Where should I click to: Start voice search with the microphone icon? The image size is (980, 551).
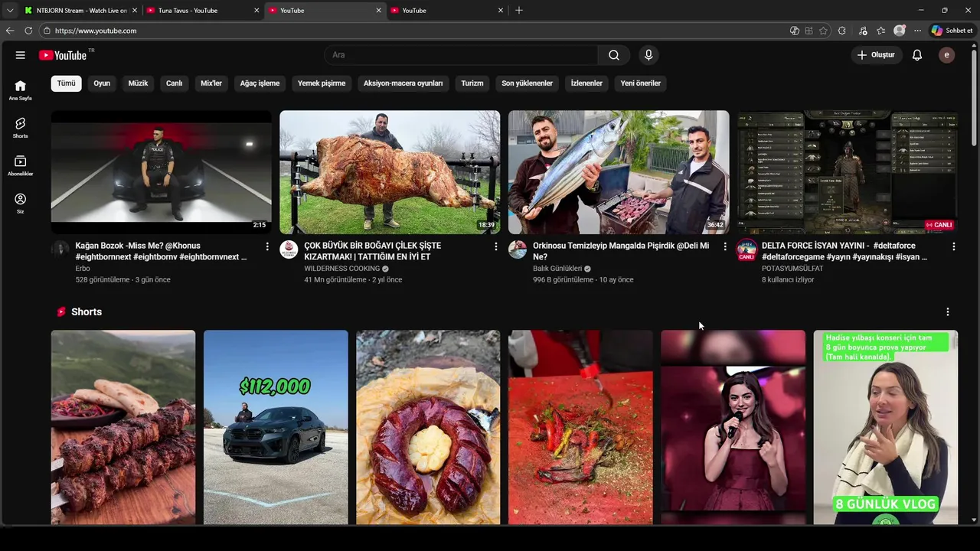coord(648,55)
